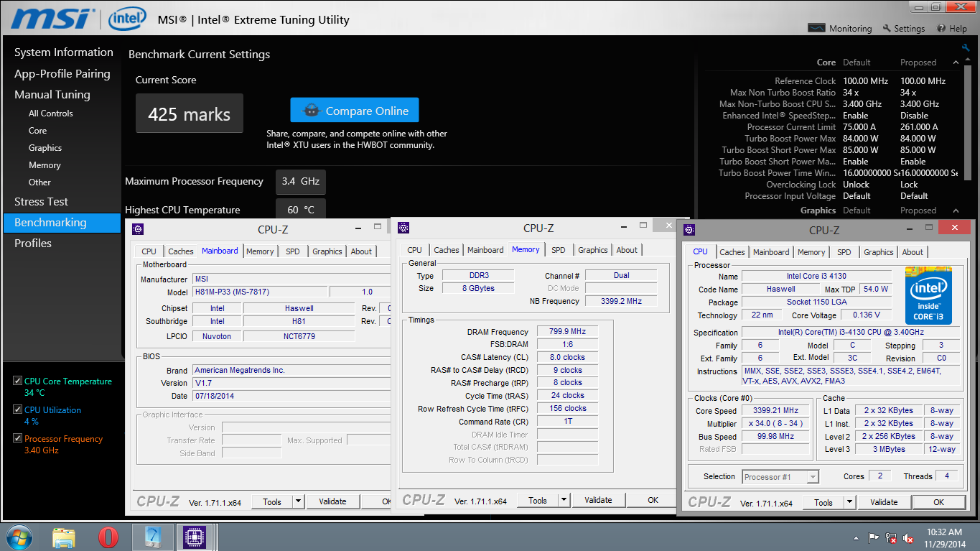The height and width of the screenshot is (551, 980).
Task: Open Tools dropdown arrow in Mainboard CPU-Z window
Action: tap(298, 501)
